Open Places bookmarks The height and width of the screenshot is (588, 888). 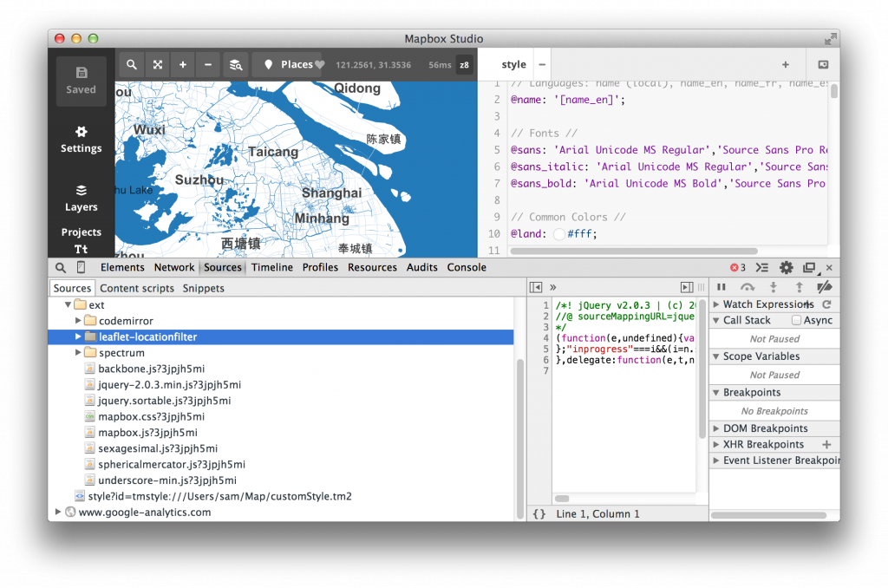tap(289, 64)
